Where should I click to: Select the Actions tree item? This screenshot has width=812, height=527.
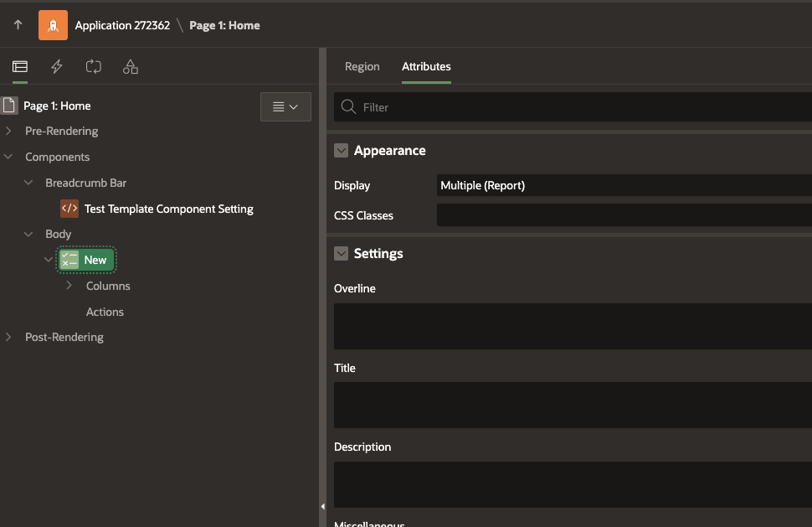click(105, 311)
